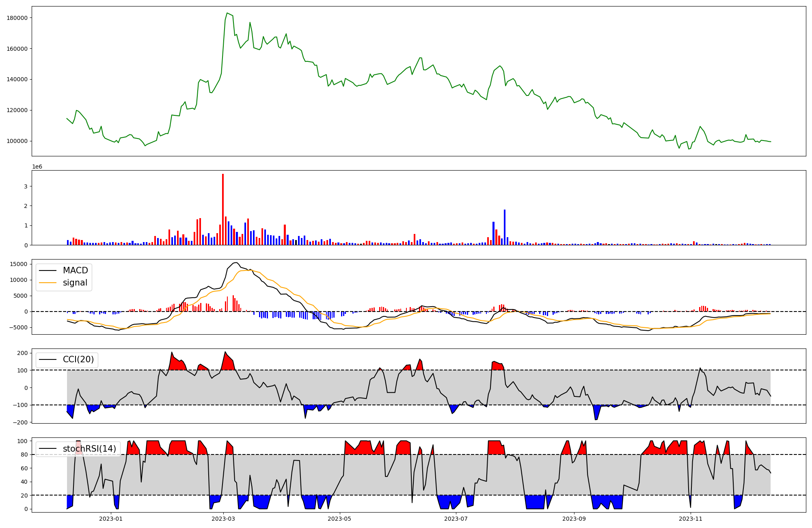Click the 2023-05 date tick label

click(x=339, y=519)
